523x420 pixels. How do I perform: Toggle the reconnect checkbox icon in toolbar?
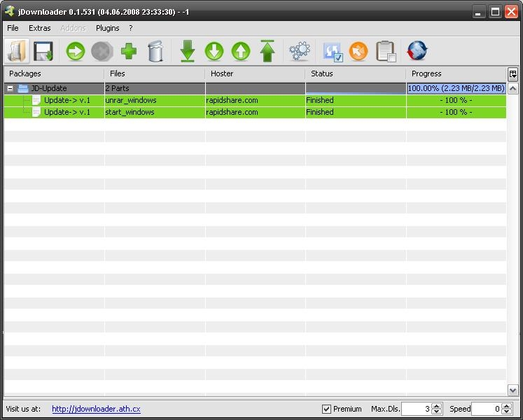333,52
